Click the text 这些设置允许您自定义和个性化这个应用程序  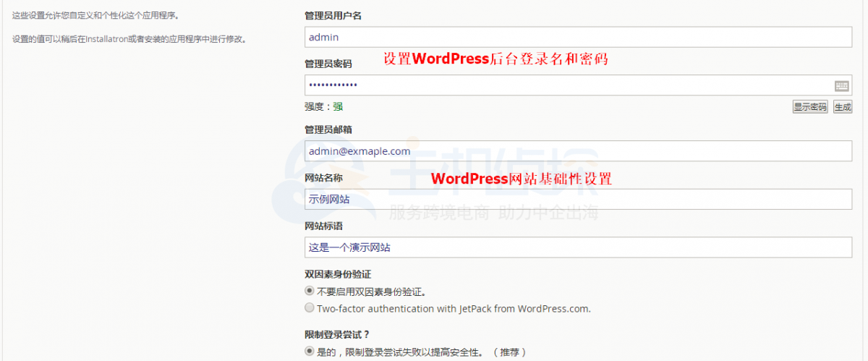tap(95, 15)
